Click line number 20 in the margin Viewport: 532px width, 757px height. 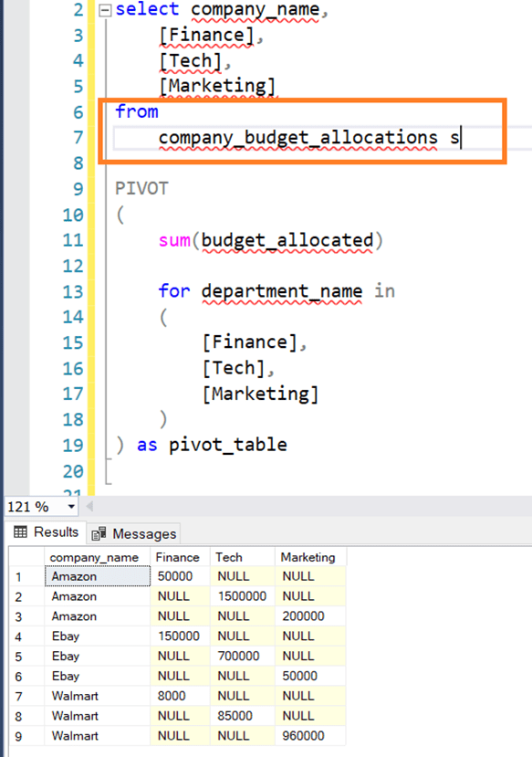[x=73, y=471]
